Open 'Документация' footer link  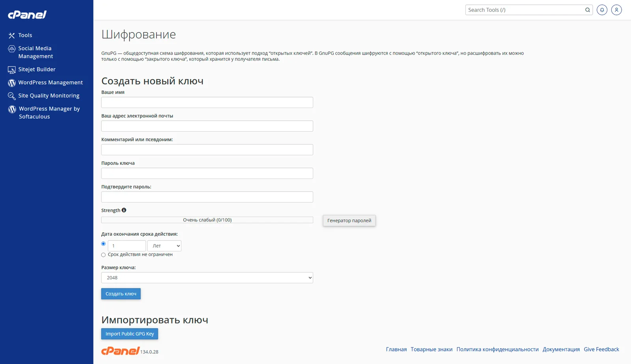tap(561, 349)
